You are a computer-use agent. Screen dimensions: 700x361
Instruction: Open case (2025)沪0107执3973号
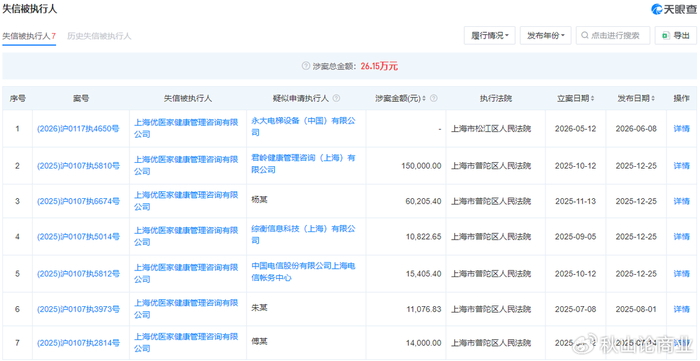click(x=78, y=309)
